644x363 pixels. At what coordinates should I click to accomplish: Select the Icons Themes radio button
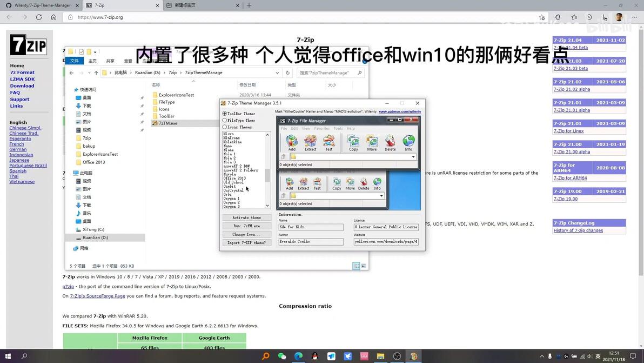(225, 127)
